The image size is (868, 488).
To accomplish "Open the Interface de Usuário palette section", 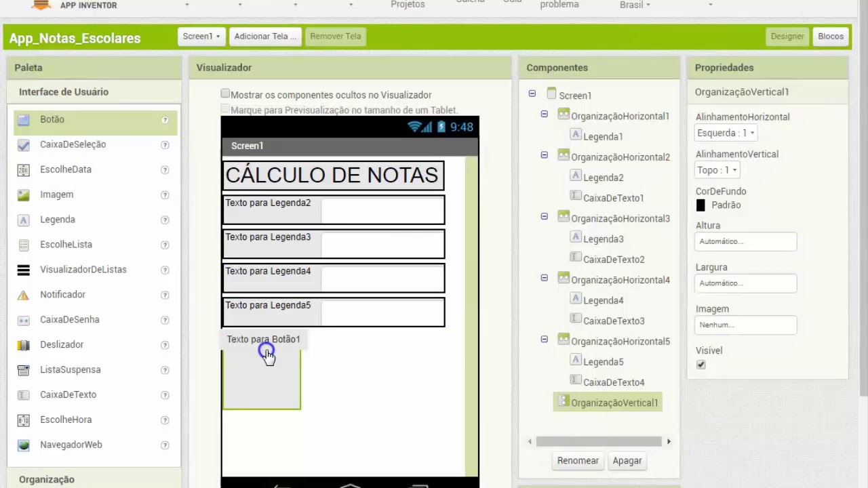I will [x=94, y=92].
